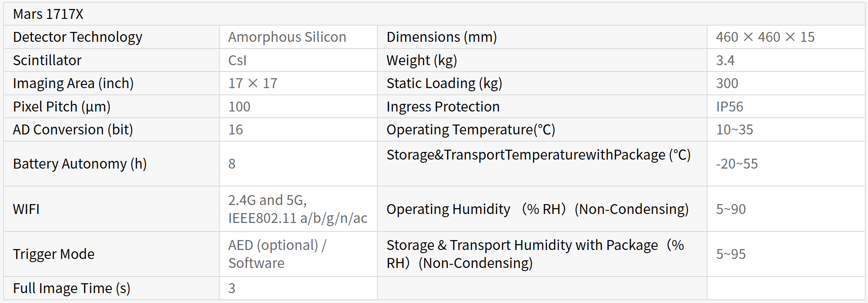Click the Storage & Transport Temperature value -20~55
Screen dimensions: 868x303
(737, 164)
